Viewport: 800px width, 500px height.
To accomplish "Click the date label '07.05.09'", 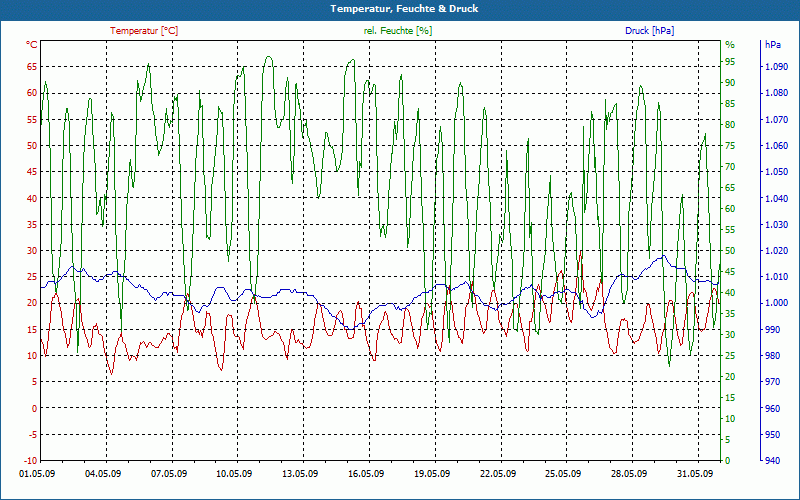I will [169, 473].
